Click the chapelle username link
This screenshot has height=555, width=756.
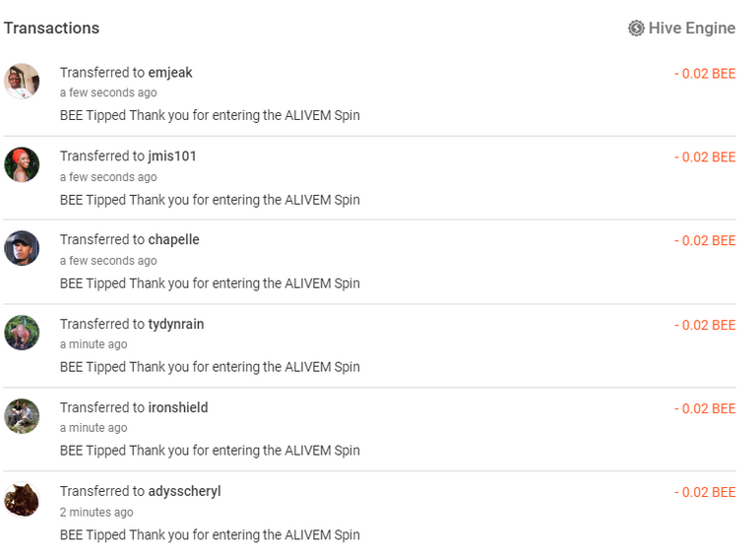[173, 240]
